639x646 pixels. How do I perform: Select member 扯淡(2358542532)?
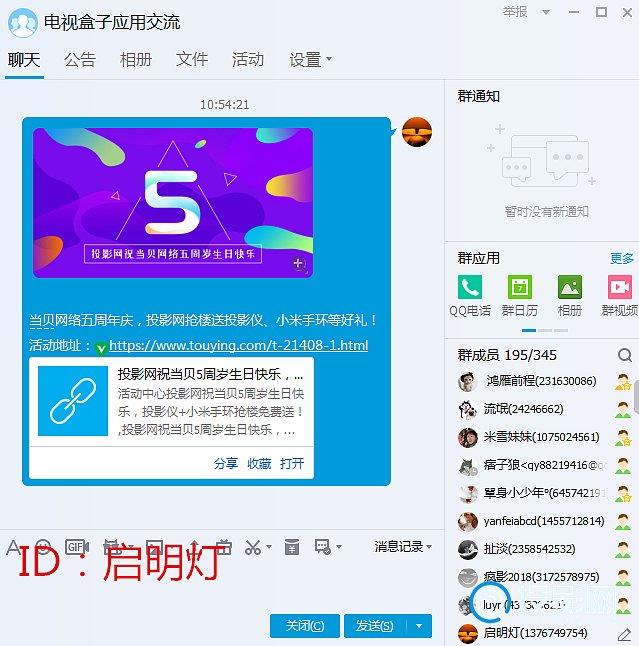(x=544, y=550)
